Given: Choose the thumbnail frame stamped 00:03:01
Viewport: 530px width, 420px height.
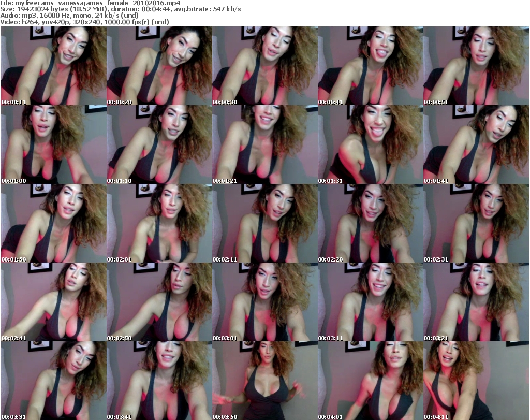Looking at the screenshot, I should coord(265,302).
